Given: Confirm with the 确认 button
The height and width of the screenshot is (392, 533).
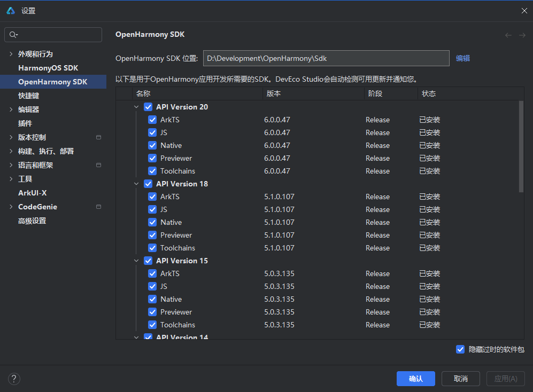Looking at the screenshot, I should pyautogui.click(x=416, y=379).
